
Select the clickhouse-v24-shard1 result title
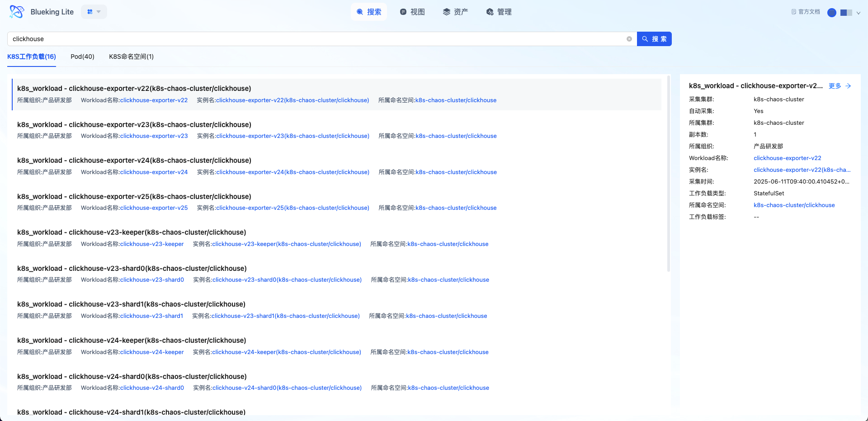(131, 412)
